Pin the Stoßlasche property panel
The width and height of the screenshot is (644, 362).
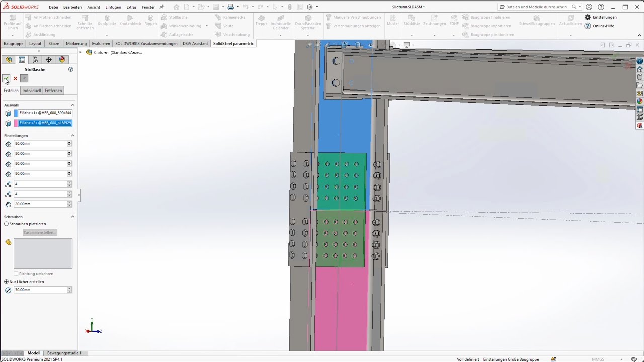click(x=24, y=78)
